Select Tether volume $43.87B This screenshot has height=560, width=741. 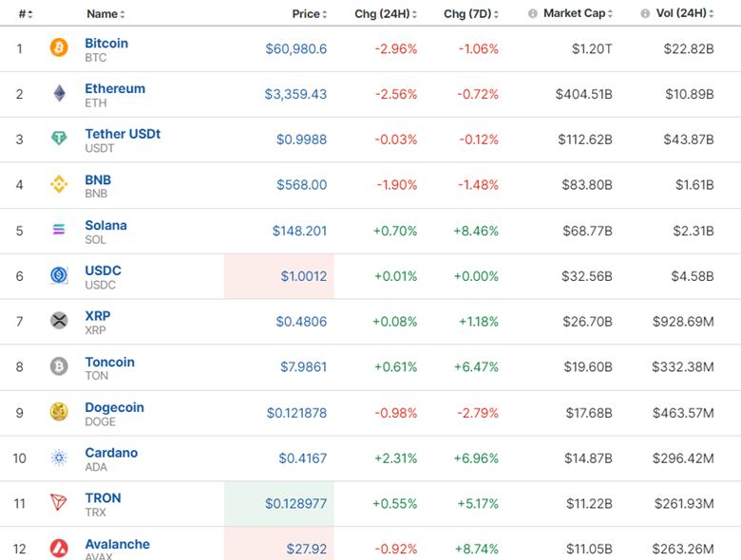tap(689, 140)
